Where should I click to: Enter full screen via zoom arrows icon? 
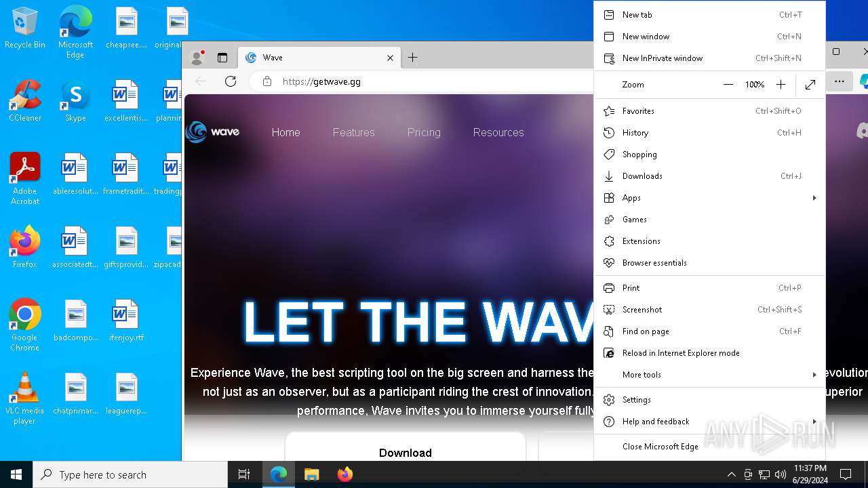coord(810,85)
